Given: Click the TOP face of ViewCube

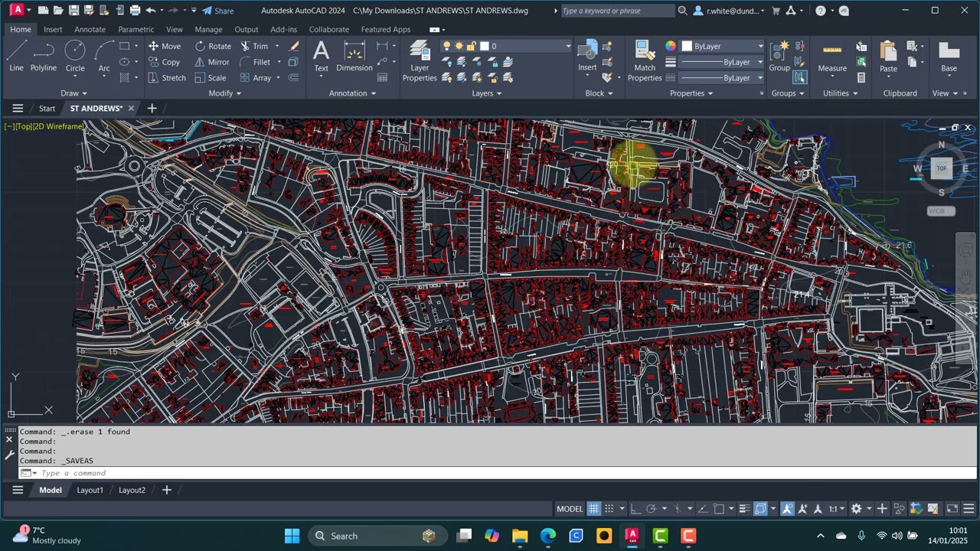Looking at the screenshot, I should tap(942, 168).
